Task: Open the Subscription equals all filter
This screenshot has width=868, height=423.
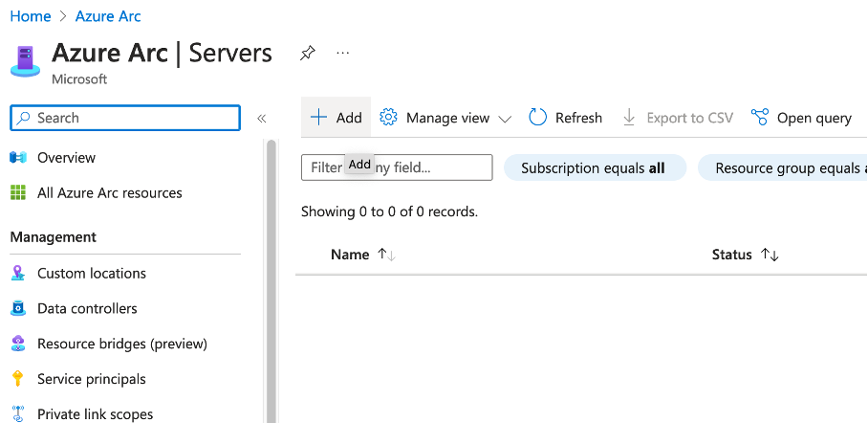Action: pos(595,168)
